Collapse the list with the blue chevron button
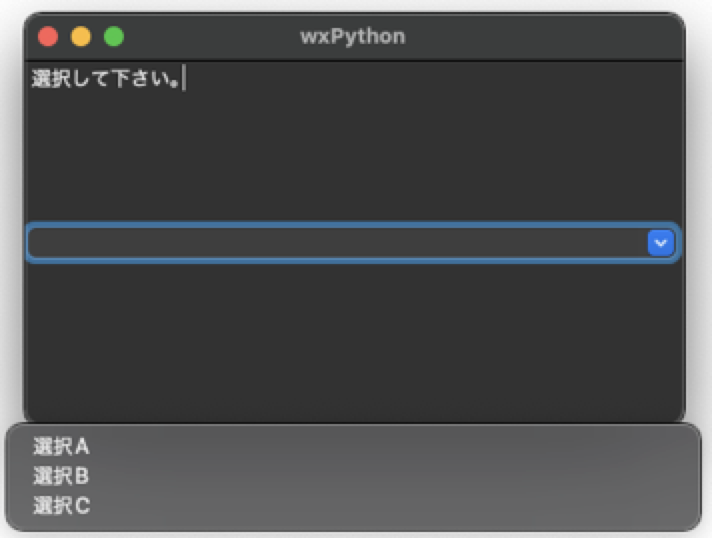 click(x=660, y=243)
